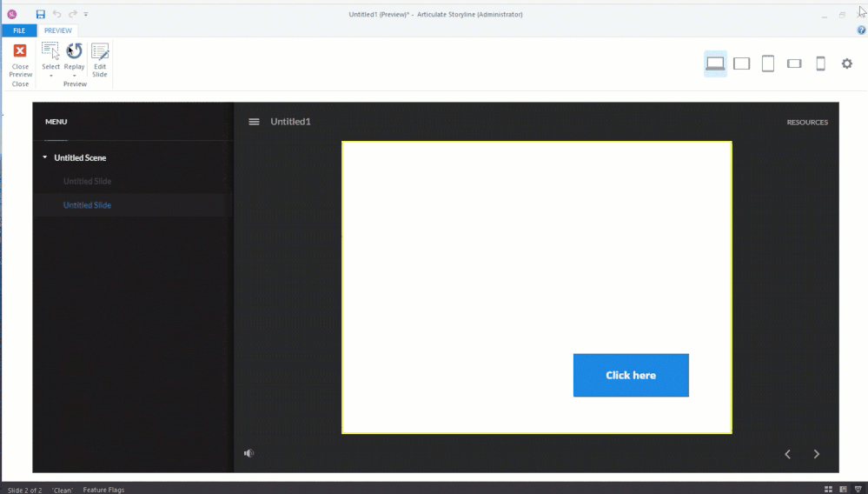Click the Storyline app logo icon
868x494 pixels.
[x=12, y=15]
